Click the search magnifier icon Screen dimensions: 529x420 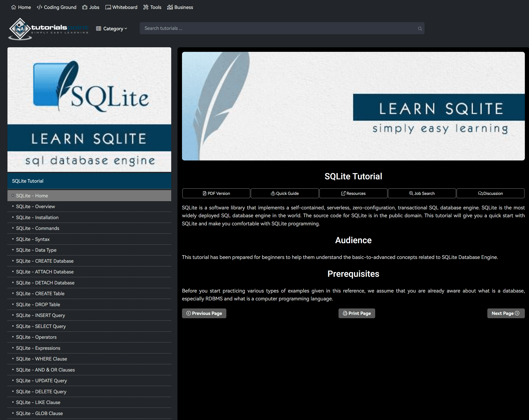(420, 28)
